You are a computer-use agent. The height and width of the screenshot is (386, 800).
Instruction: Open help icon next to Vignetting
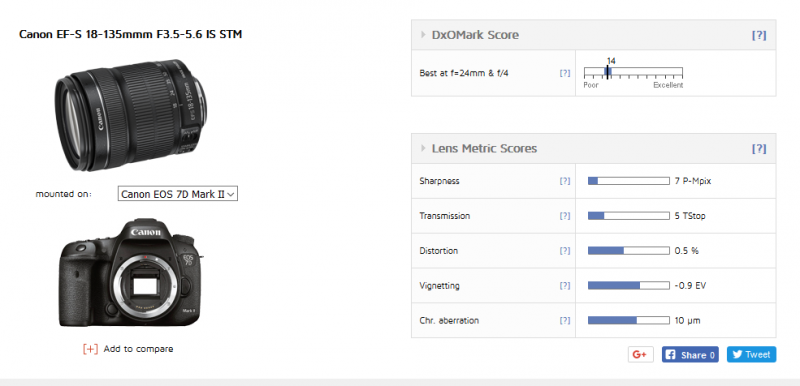point(565,286)
